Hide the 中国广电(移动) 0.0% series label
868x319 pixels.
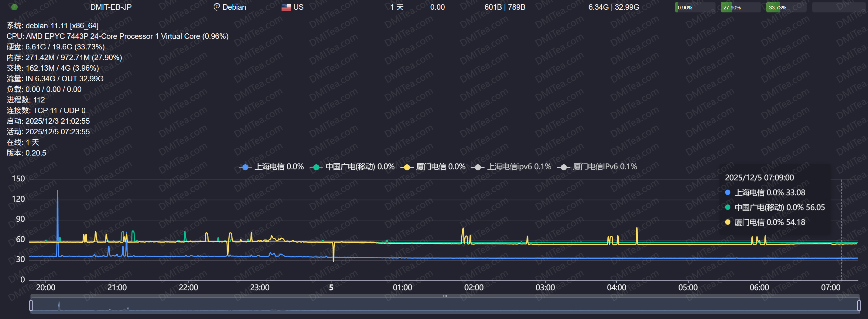click(x=360, y=166)
